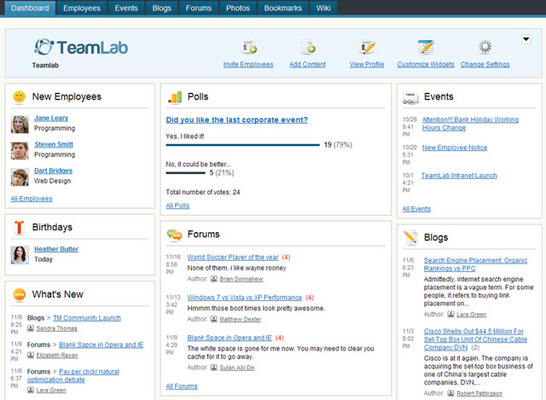
Task: Open the Bookmarks tab
Action: (283, 8)
